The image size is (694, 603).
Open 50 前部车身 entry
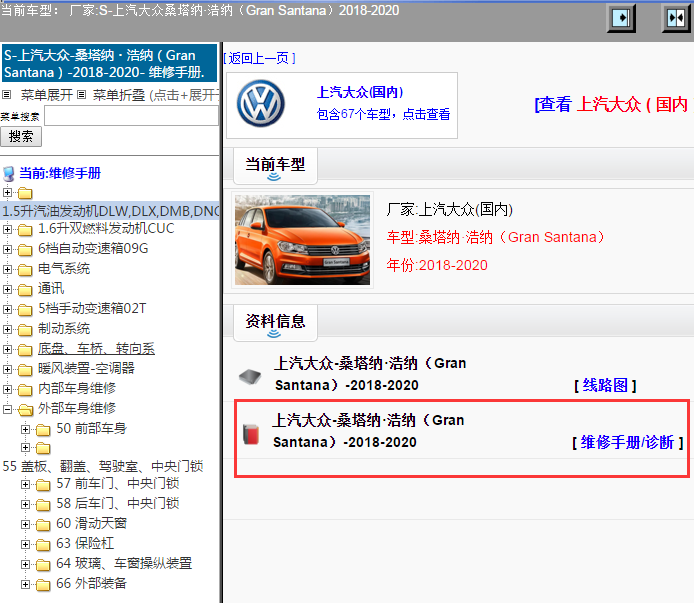click(x=91, y=429)
